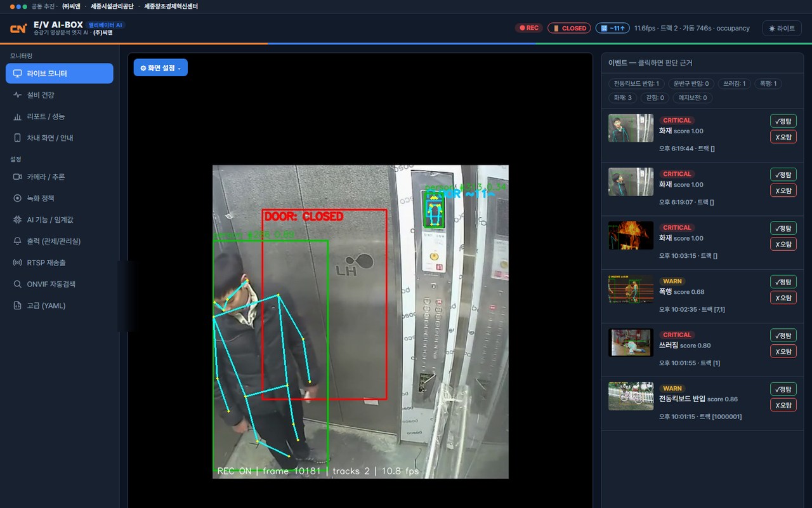Mark 오후 10:03:15 화재 event as 오탐
This screenshot has height=508, width=812.
tap(783, 244)
